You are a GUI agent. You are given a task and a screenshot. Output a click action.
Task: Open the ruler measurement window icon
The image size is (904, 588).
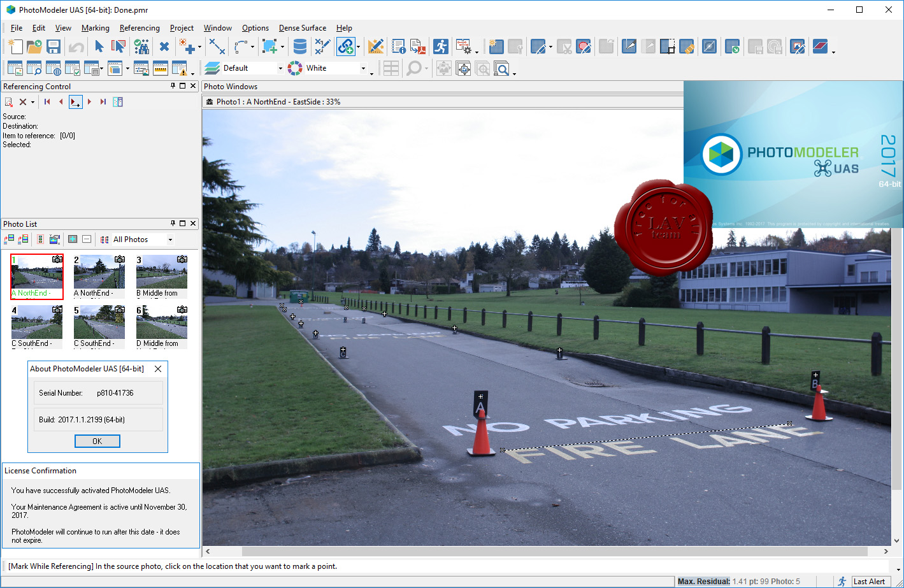160,68
